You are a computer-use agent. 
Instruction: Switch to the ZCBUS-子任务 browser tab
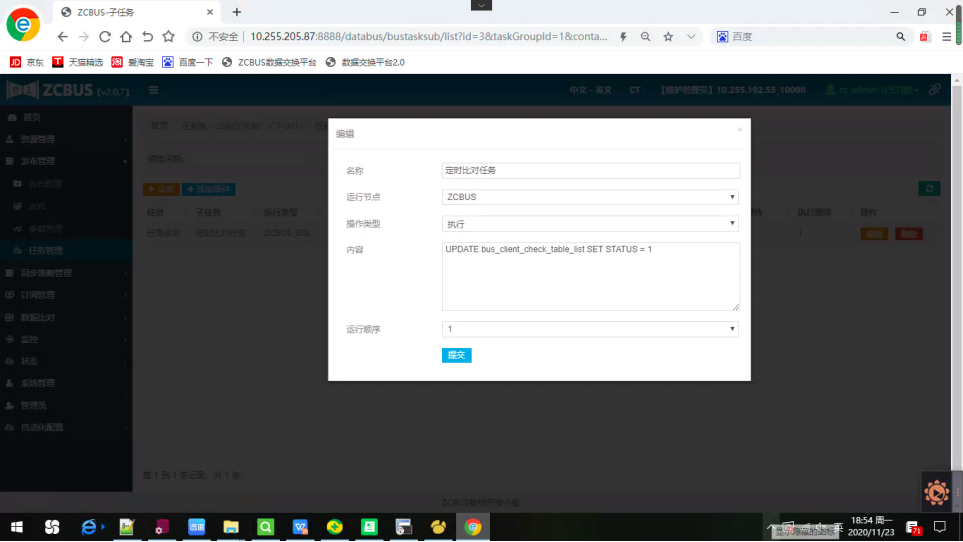coord(130,12)
